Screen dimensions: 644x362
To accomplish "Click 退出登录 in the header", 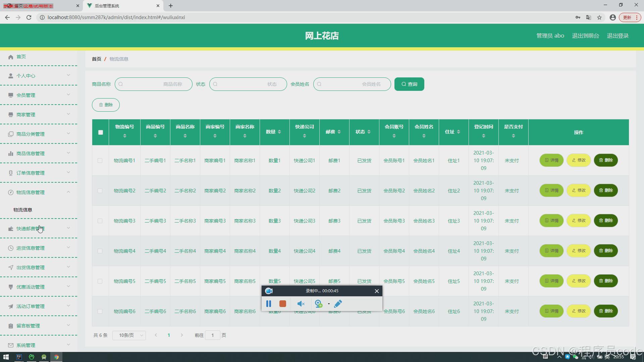I will (618, 36).
